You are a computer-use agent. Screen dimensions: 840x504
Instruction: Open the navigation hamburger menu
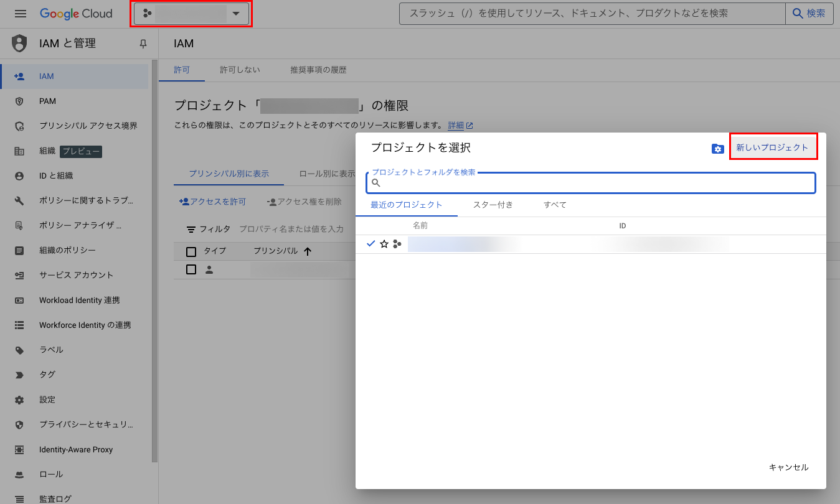21,13
